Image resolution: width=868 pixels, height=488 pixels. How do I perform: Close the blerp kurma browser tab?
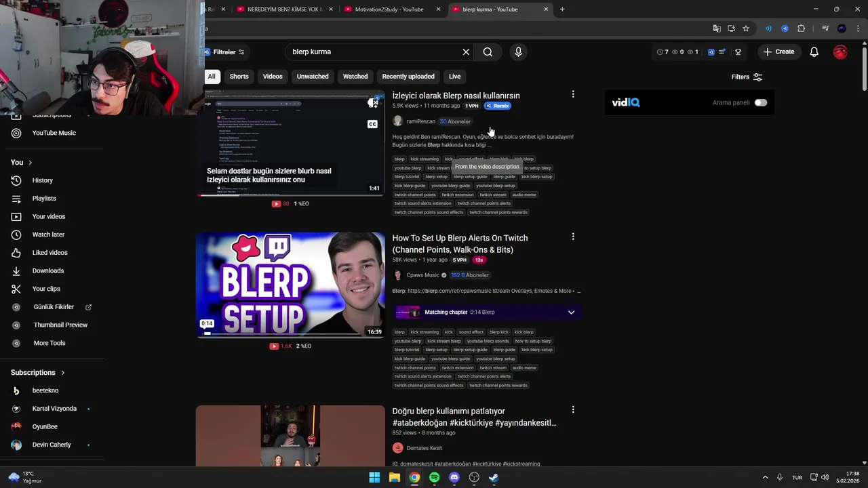click(546, 9)
